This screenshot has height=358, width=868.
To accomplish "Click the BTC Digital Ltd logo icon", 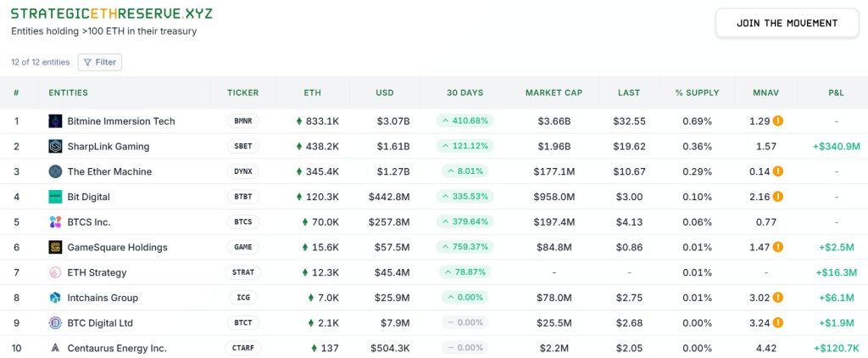I will (x=55, y=323).
